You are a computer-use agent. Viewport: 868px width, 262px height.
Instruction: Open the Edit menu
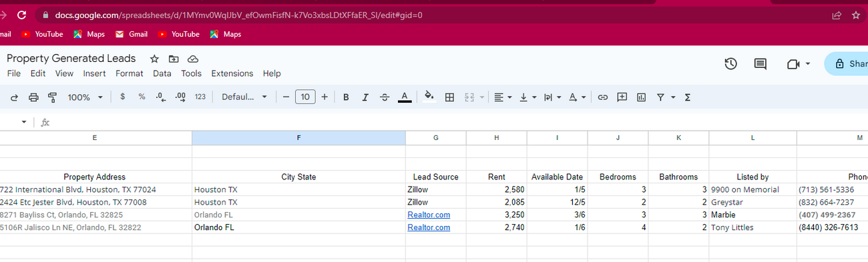click(38, 73)
